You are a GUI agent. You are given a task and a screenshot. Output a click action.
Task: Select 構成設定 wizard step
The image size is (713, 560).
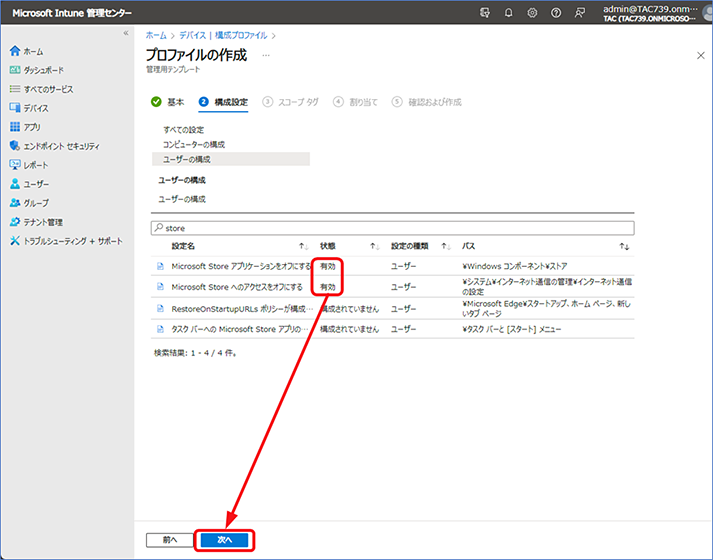click(223, 102)
